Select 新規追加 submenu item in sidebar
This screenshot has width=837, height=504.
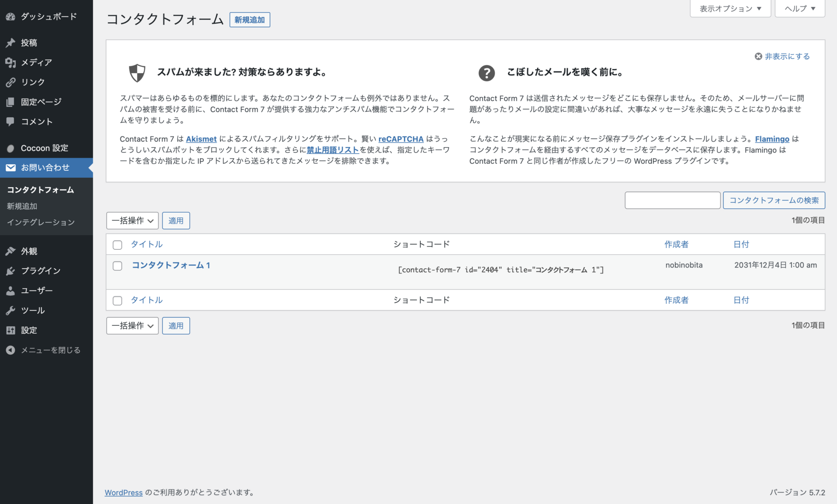point(22,206)
